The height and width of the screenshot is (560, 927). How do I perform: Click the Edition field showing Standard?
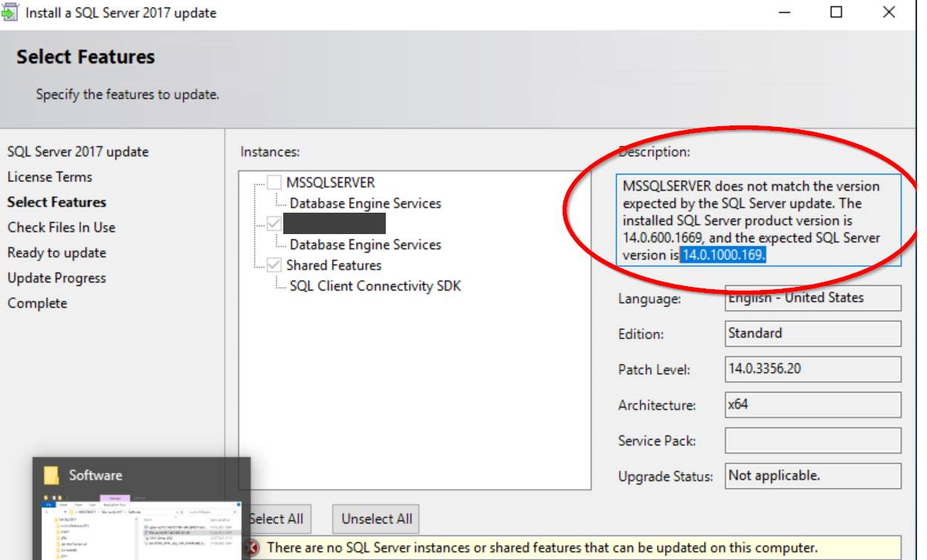tap(813, 334)
